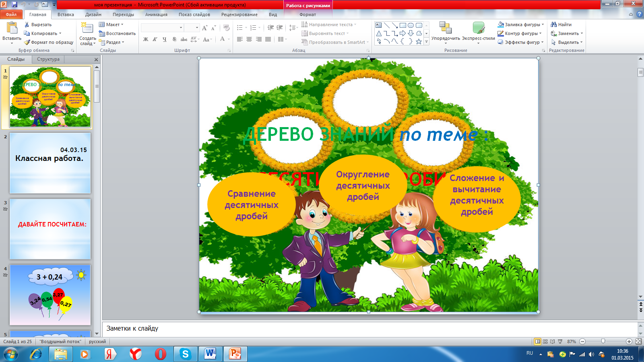Fit the slide to the current window

pos(638,341)
